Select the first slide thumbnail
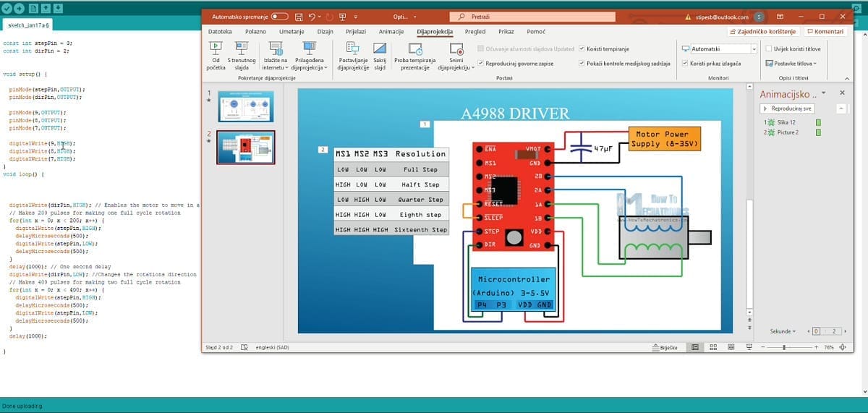 point(246,106)
